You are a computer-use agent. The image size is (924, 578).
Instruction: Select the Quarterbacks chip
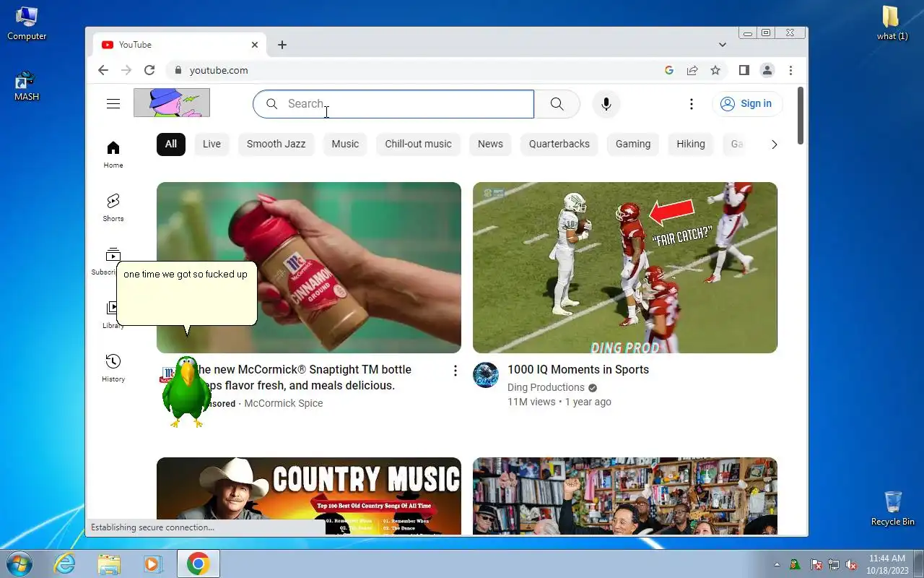[559, 144]
